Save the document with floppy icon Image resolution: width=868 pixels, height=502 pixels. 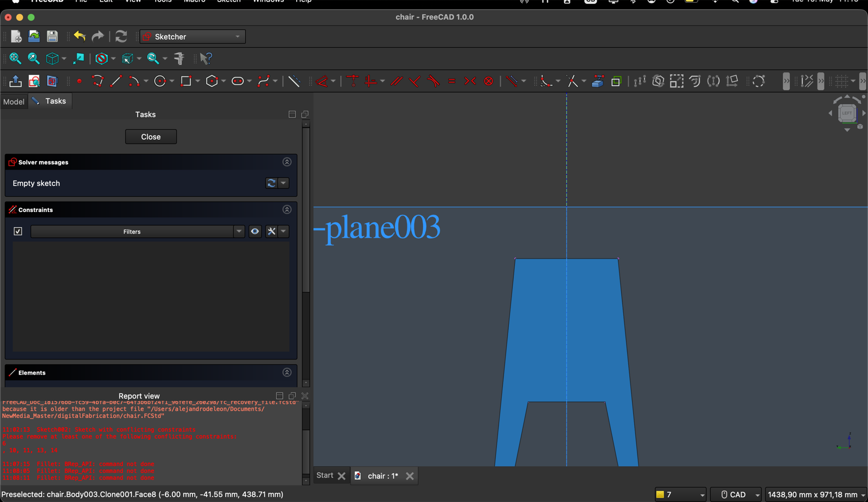pos(52,36)
